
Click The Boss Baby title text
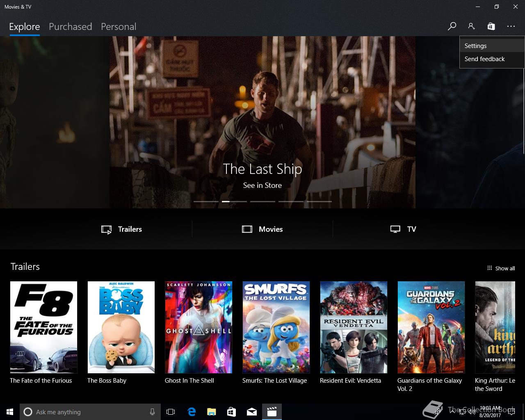(x=107, y=381)
